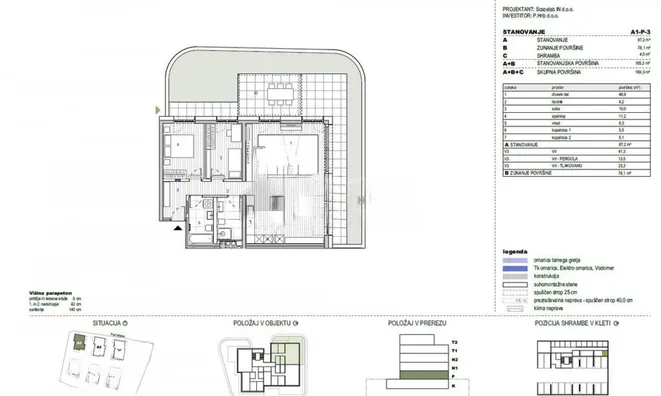Screen dimensions: 661x396
Task: Click the green storage cell in cellar plan
Action: (605, 353)
